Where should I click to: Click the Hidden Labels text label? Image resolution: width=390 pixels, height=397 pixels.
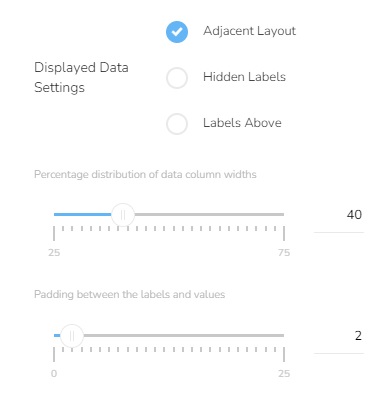tap(244, 77)
